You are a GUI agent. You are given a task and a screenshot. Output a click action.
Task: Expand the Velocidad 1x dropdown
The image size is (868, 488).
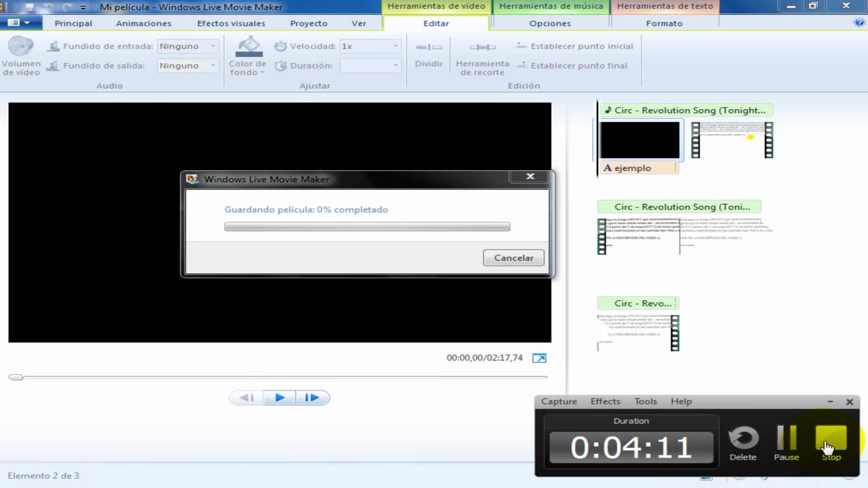point(395,46)
